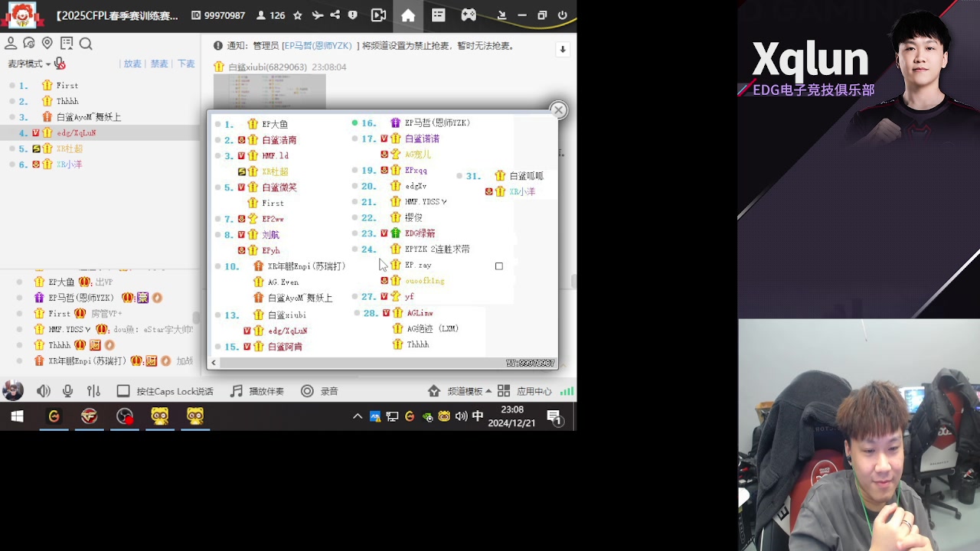Image resolution: width=980 pixels, height=551 pixels.
Task: Toggle 按住Caps Lock说话 push-to-talk
Action: coord(165,391)
